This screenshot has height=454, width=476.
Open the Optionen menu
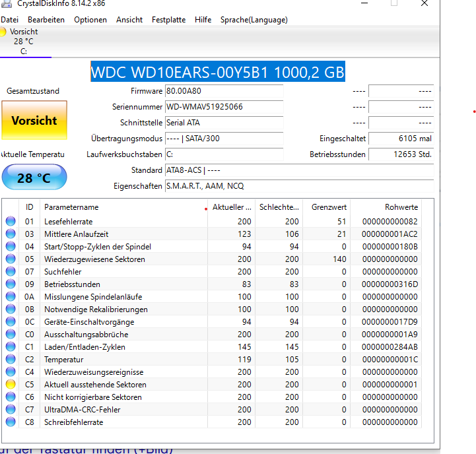click(x=90, y=20)
